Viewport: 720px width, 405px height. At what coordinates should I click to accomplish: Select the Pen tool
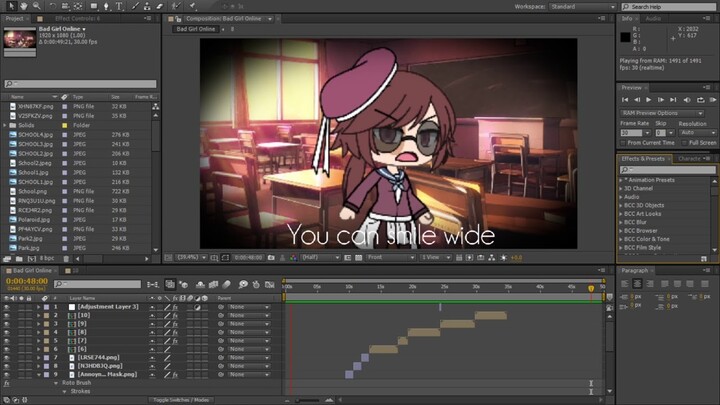tap(106, 6)
